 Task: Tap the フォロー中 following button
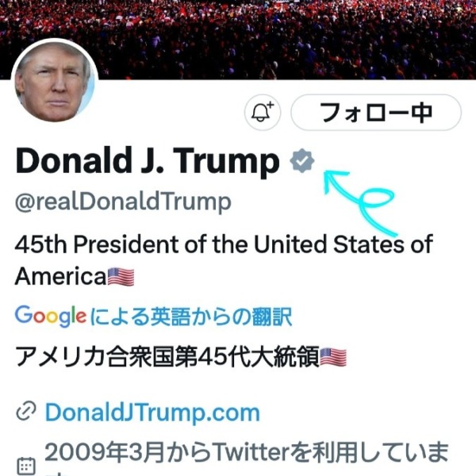click(376, 113)
